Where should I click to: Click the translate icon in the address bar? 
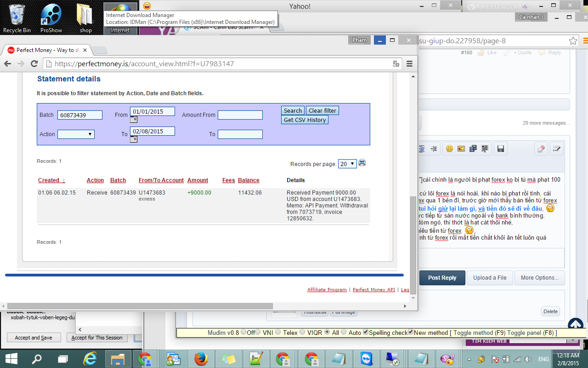396,64
